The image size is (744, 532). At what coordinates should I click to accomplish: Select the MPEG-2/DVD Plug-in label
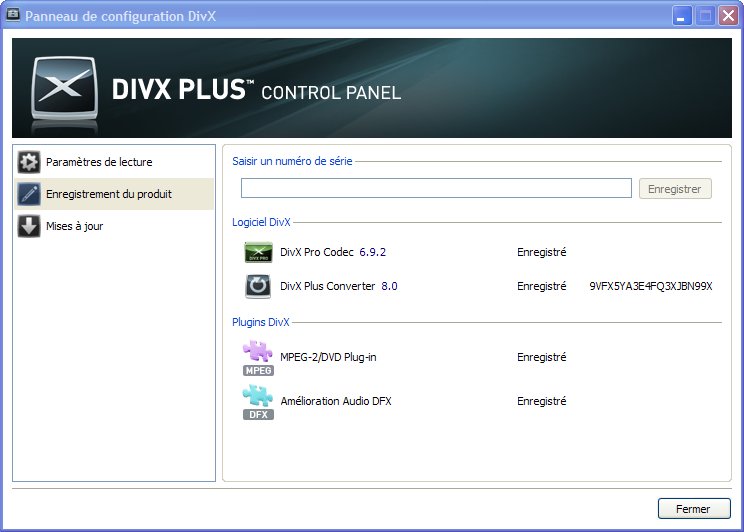[328, 357]
